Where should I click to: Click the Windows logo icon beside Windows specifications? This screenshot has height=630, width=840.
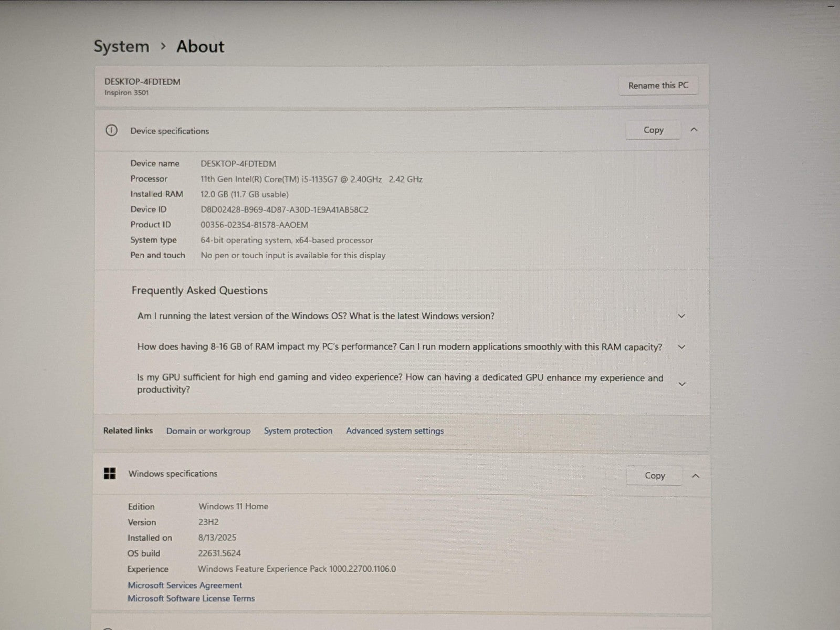110,474
